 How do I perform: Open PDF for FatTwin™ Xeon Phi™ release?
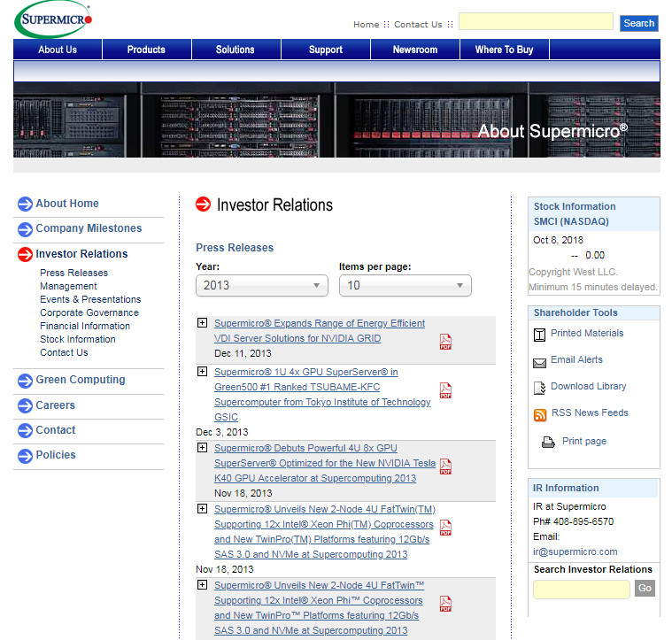[445, 604]
